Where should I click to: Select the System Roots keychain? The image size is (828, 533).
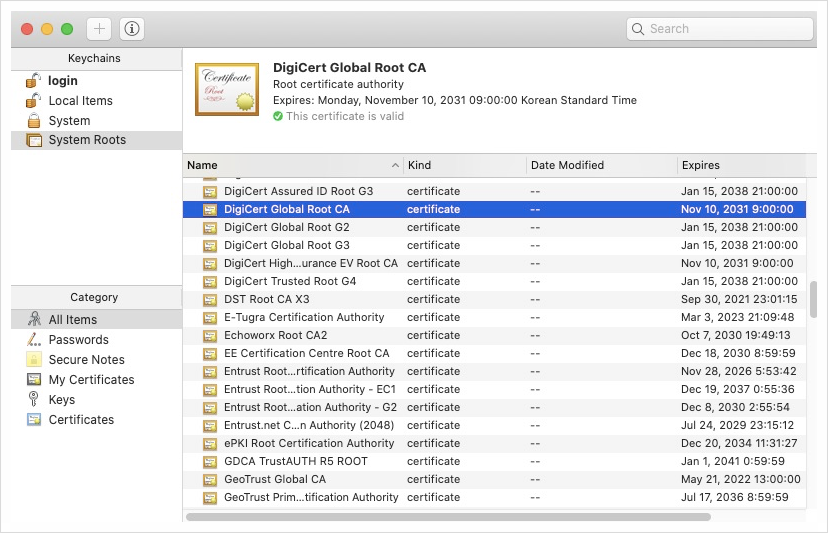[97, 140]
